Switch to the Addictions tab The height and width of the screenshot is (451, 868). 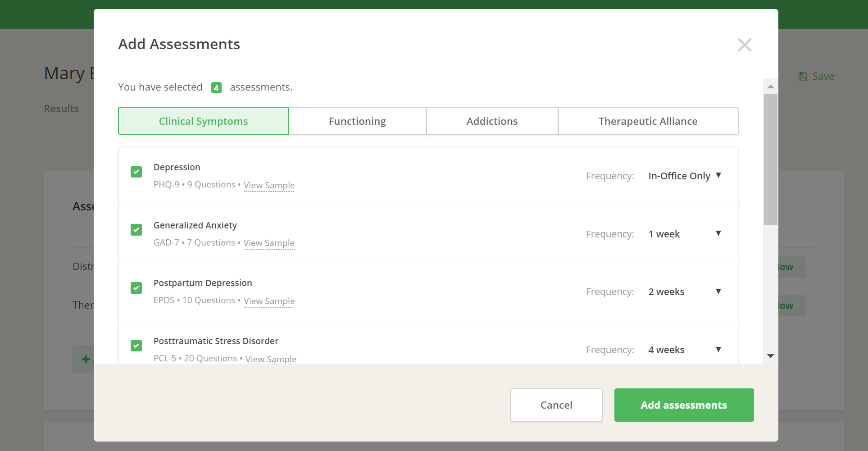(492, 121)
